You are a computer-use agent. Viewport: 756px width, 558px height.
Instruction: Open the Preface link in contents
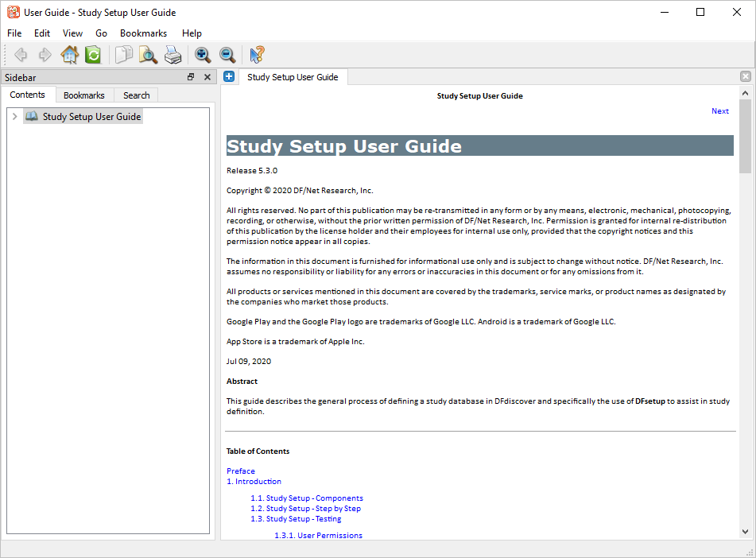tap(240, 471)
